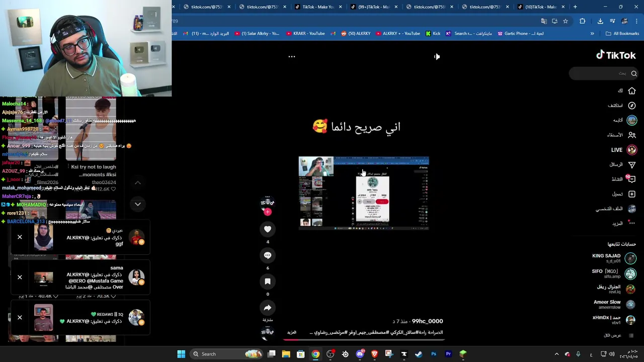Expand video description with المزيد link

pyautogui.click(x=292, y=332)
